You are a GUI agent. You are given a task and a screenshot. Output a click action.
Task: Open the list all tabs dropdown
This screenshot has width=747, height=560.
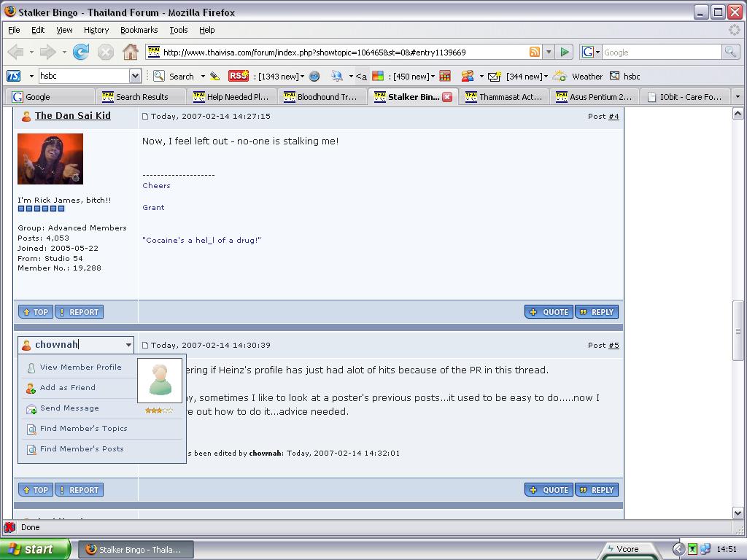tap(737, 96)
